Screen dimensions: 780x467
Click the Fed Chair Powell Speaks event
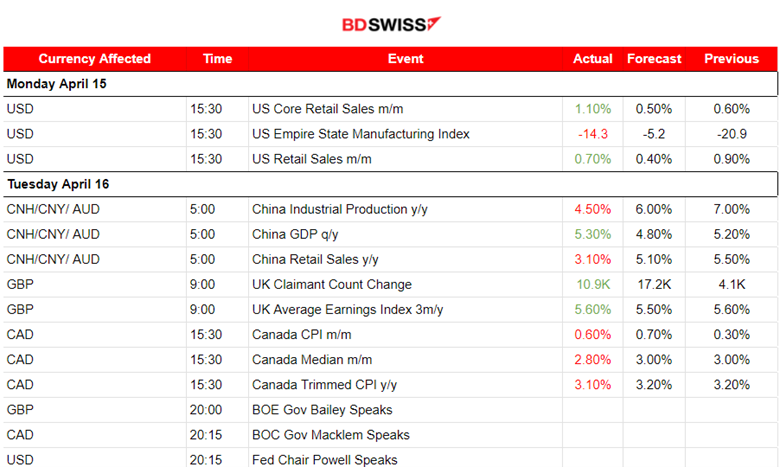click(324, 460)
